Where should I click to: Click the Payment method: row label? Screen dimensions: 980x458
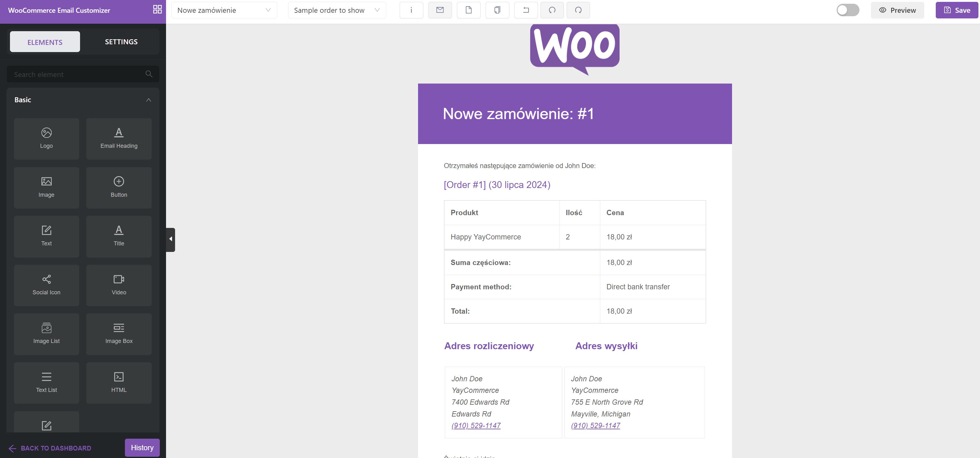point(481,287)
